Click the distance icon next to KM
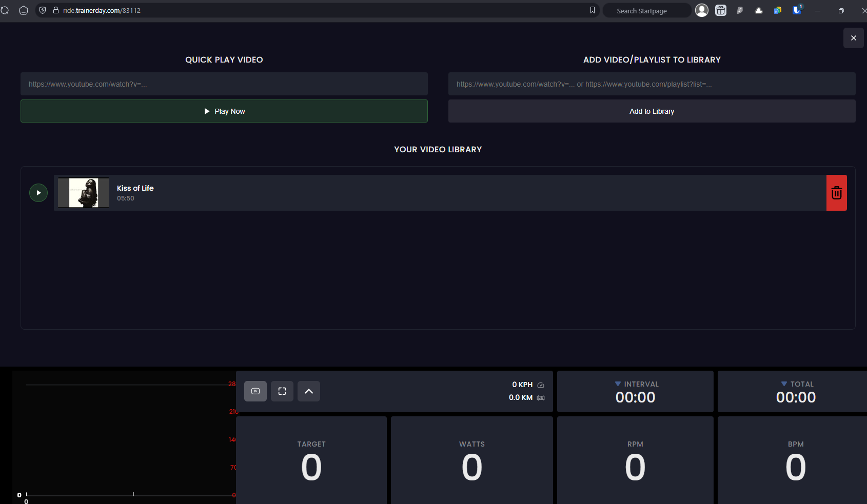The height and width of the screenshot is (504, 867). (541, 398)
